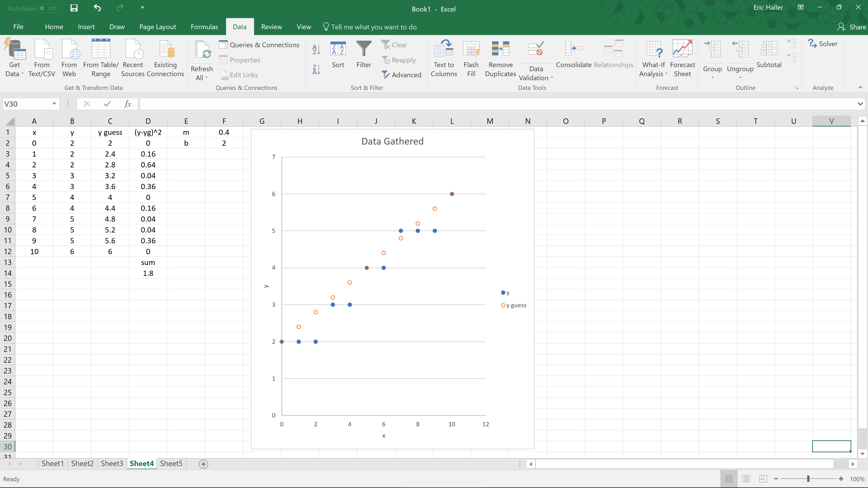Expand the Get Data dropdown arrow
This screenshot has width=868, height=488.
(22, 74)
